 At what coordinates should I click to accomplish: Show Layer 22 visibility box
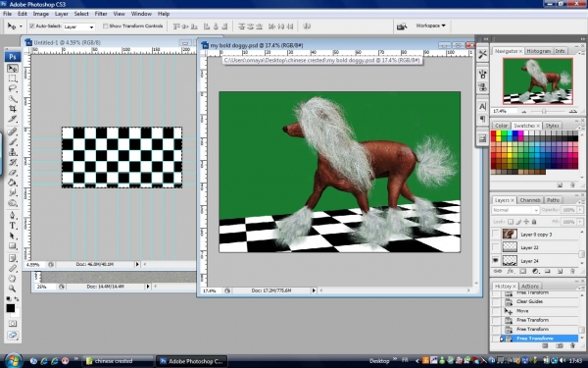click(x=496, y=247)
